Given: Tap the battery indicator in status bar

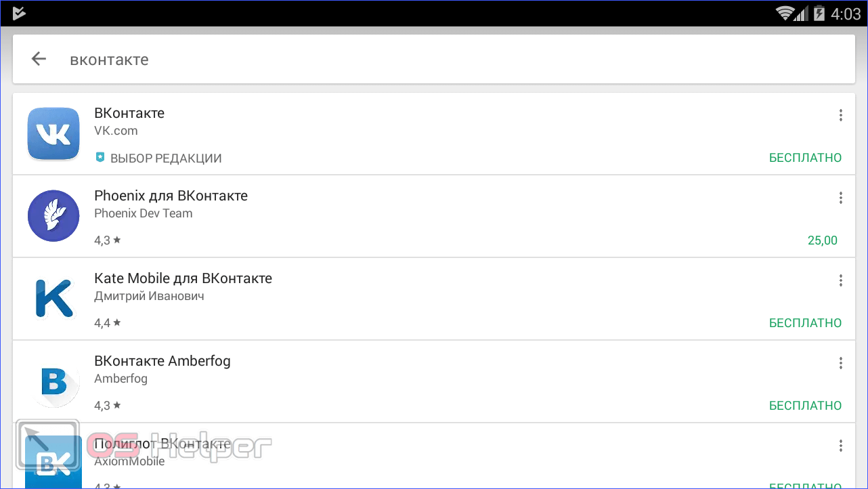Looking at the screenshot, I should click(819, 13).
